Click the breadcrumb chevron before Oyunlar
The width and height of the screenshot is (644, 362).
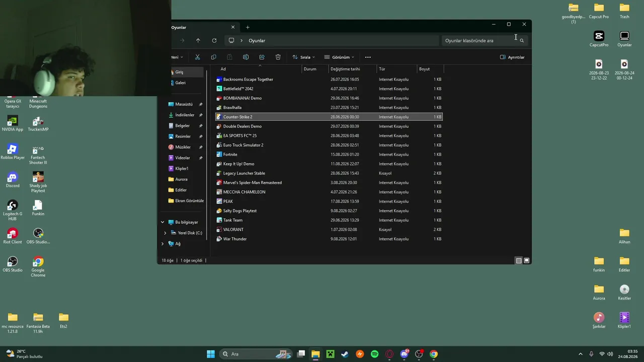coord(242,41)
